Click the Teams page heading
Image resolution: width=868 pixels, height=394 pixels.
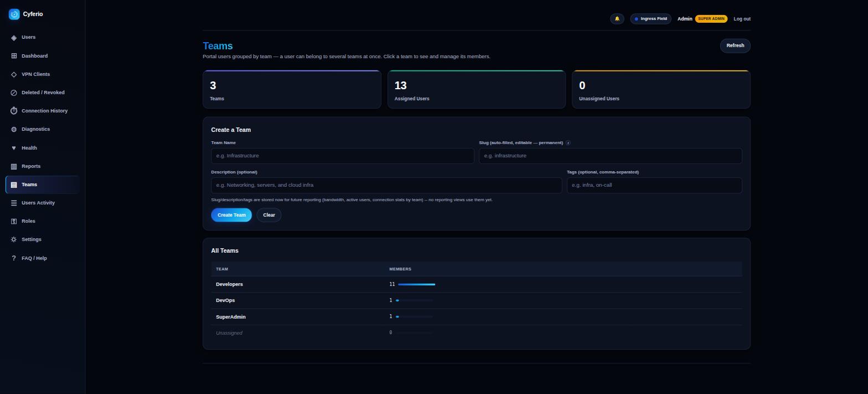218,46
